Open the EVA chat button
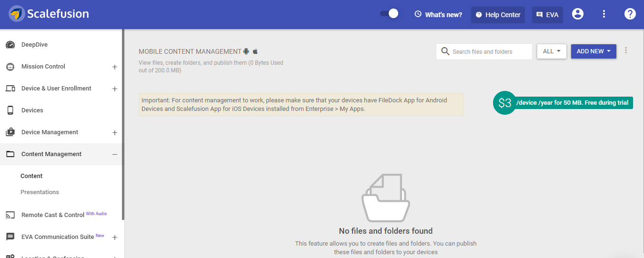 click(x=547, y=15)
